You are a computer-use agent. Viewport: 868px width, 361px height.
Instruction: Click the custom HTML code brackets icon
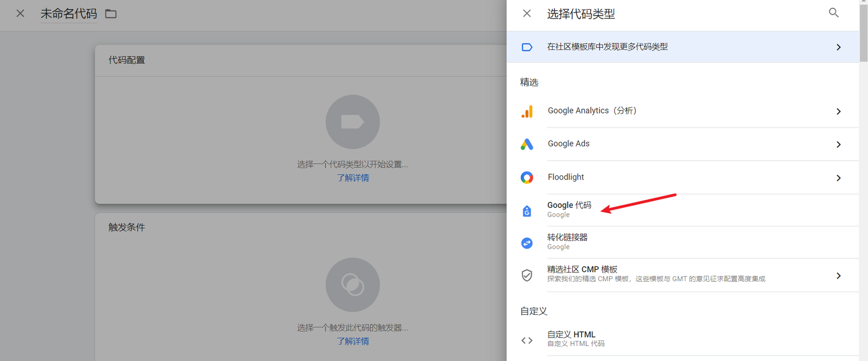tap(527, 340)
